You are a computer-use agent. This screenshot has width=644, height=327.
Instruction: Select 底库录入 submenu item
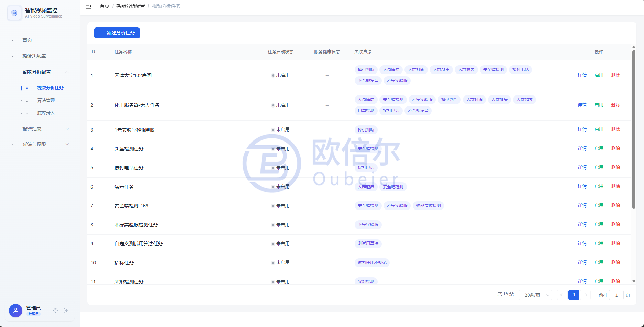pyautogui.click(x=46, y=113)
